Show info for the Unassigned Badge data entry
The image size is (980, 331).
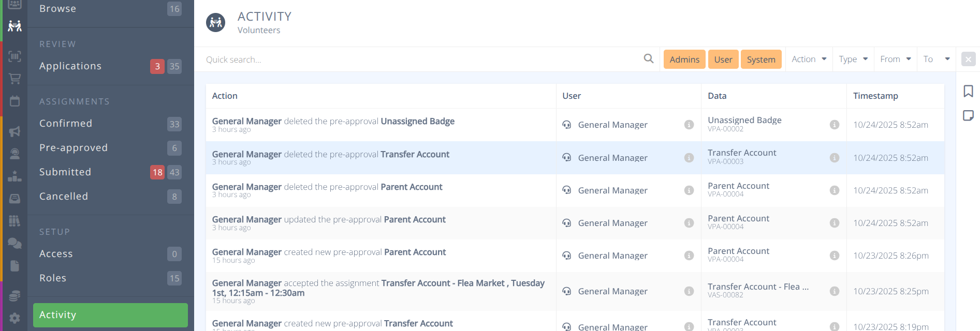point(834,125)
